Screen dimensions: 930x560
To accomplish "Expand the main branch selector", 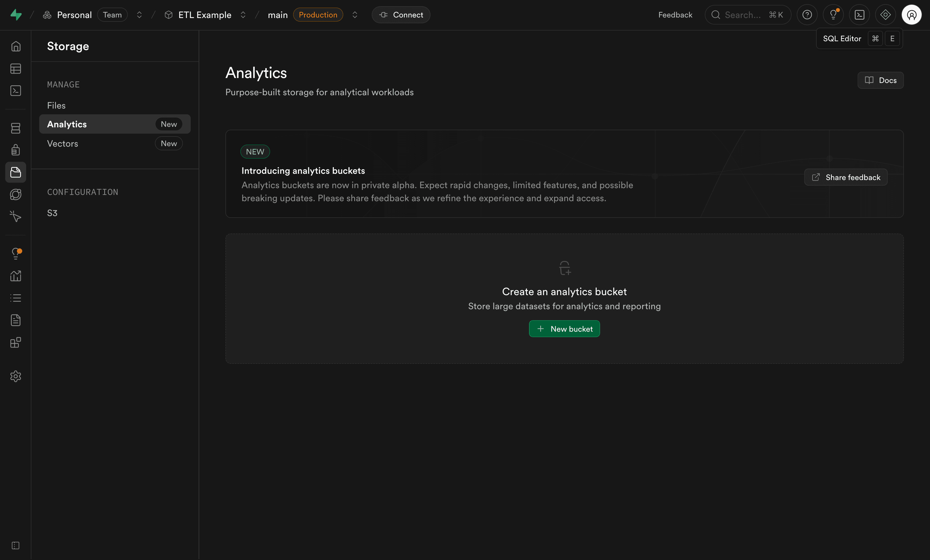I will [x=354, y=15].
